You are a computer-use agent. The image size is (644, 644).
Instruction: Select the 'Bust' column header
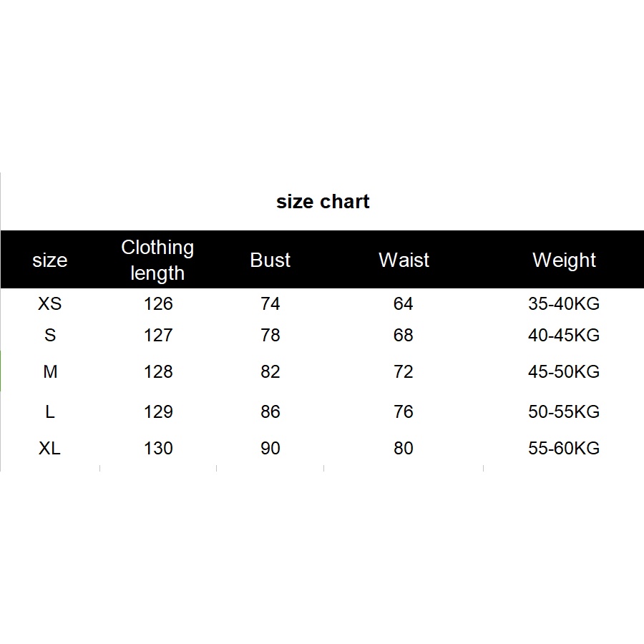(270, 260)
